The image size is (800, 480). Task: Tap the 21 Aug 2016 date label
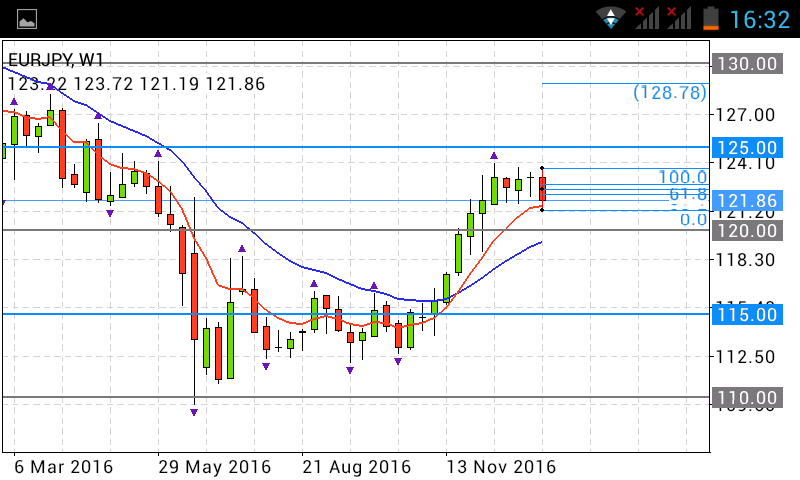357,467
